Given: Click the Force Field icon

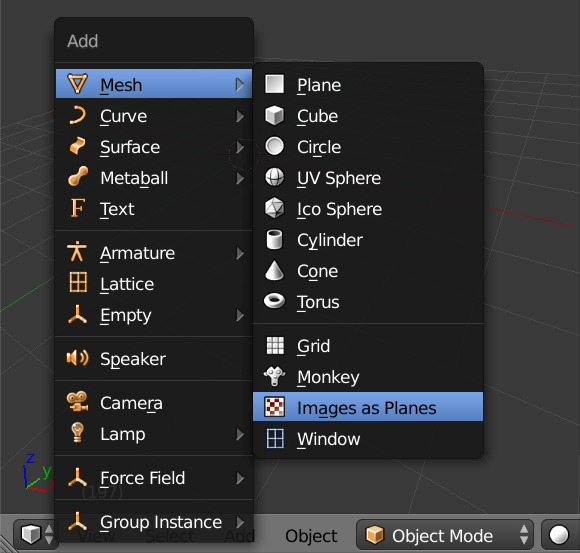Looking at the screenshot, I should pyautogui.click(x=77, y=477).
